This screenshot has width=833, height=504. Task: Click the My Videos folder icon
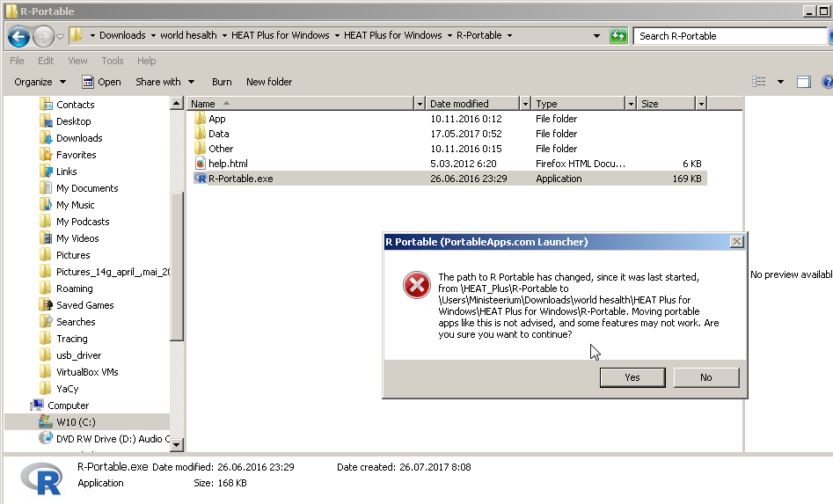click(x=47, y=237)
